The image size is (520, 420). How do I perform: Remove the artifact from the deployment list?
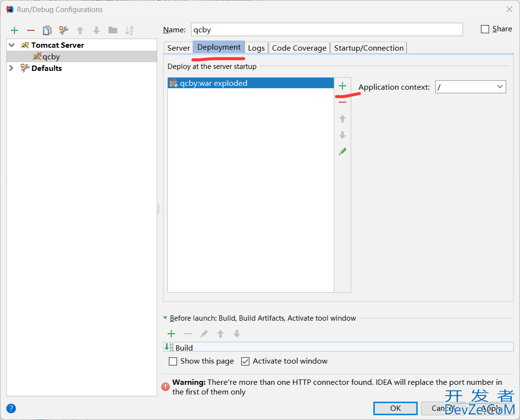(x=342, y=102)
